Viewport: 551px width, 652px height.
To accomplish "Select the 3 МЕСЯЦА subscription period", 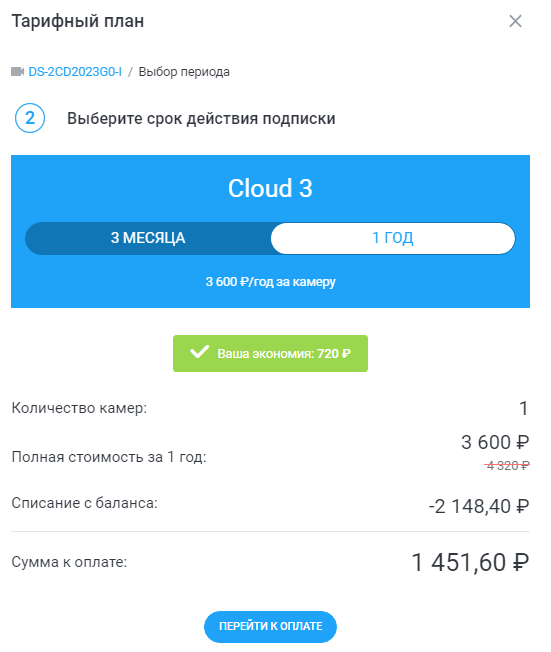I will click(x=148, y=238).
